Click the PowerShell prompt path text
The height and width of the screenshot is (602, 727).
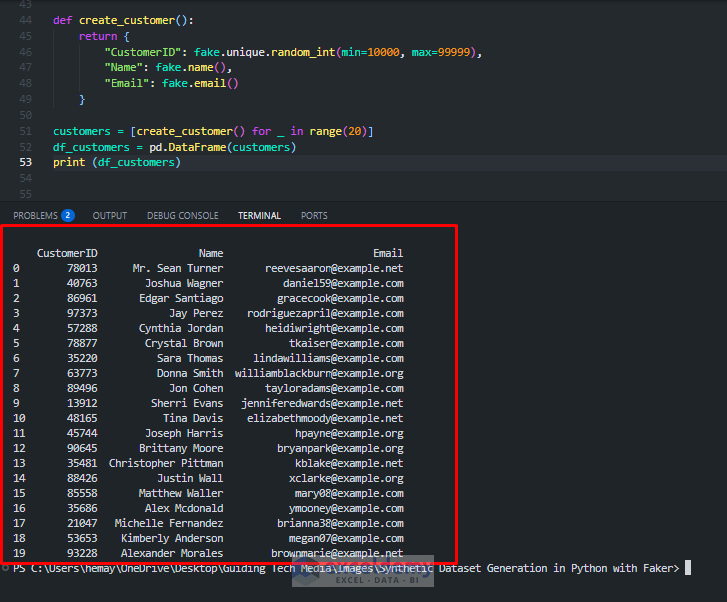click(x=346, y=568)
